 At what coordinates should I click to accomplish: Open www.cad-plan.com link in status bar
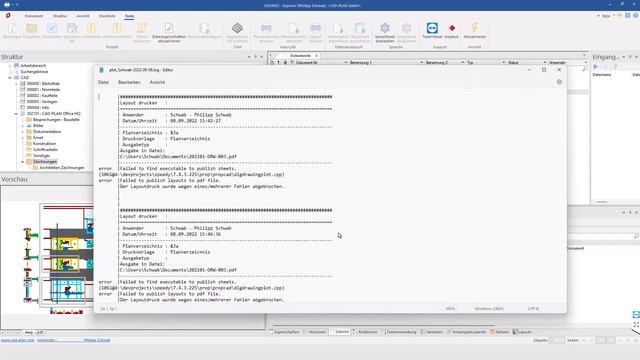click(x=18, y=340)
